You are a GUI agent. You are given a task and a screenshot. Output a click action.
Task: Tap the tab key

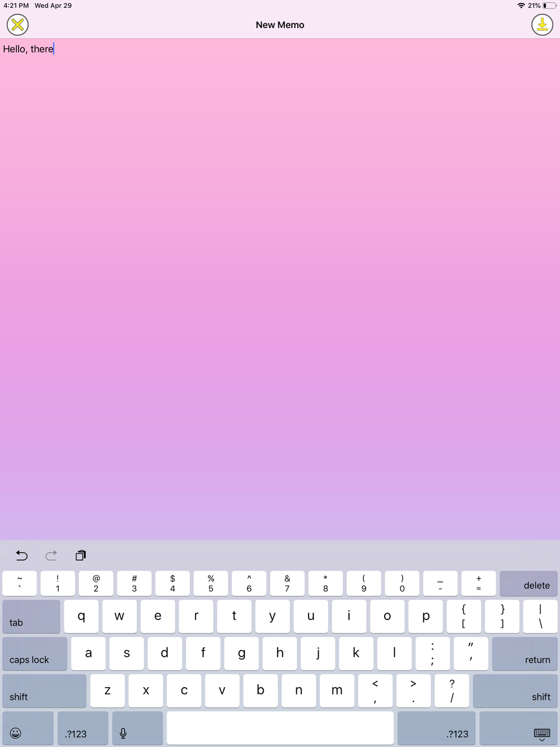pyautogui.click(x=31, y=617)
